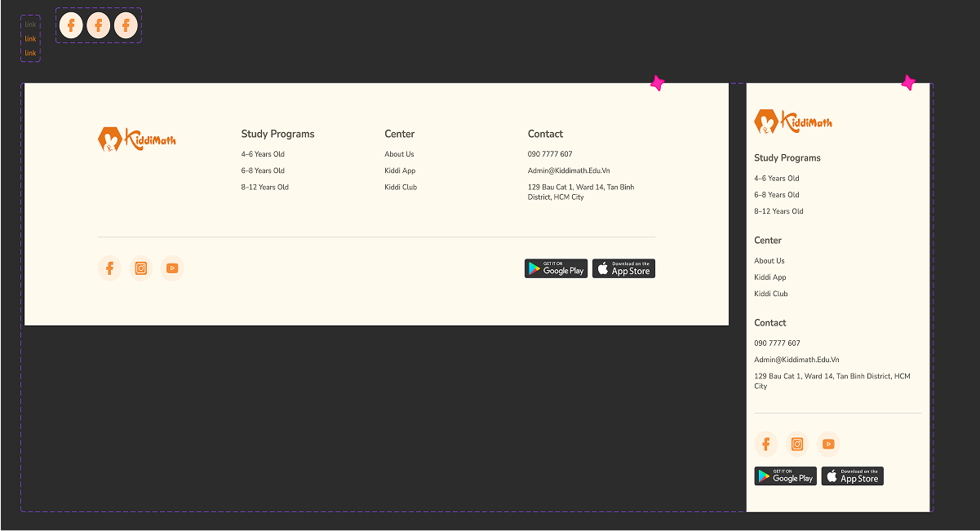Viewport: 980px width, 531px height.
Task: Select the top 'link' variant in the component set
Action: [30, 24]
